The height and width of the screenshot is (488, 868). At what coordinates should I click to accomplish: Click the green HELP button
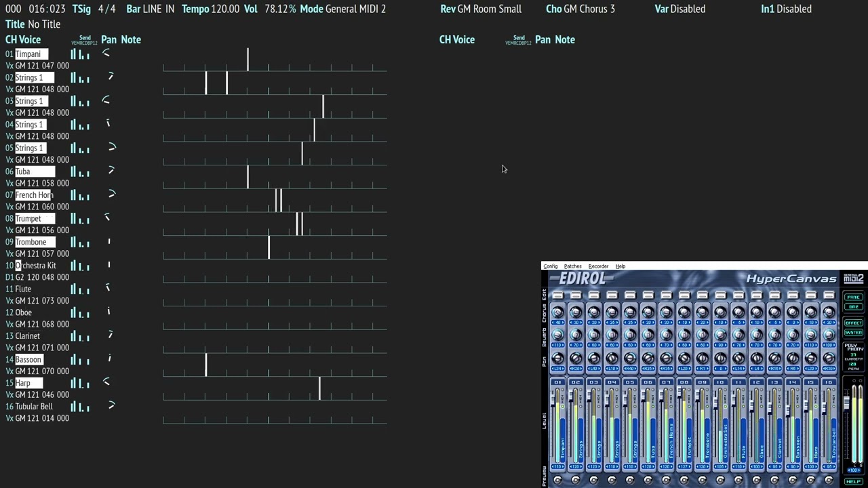coord(853,481)
